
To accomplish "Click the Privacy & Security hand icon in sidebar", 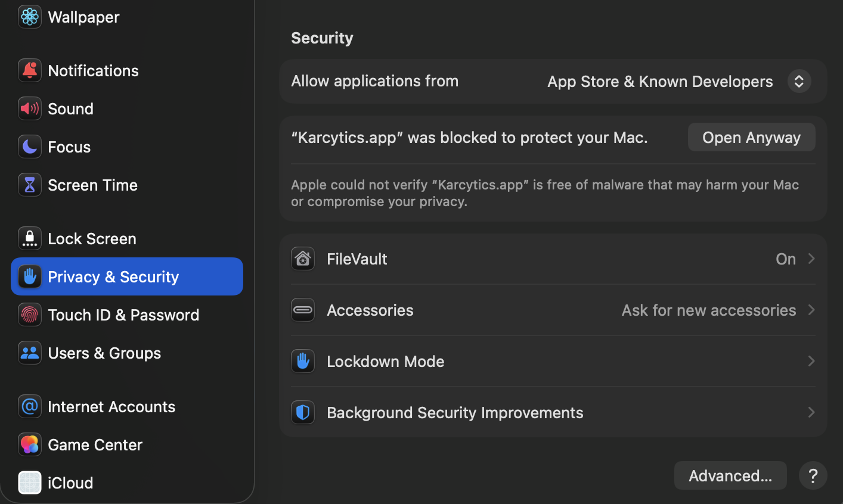I will pos(30,276).
